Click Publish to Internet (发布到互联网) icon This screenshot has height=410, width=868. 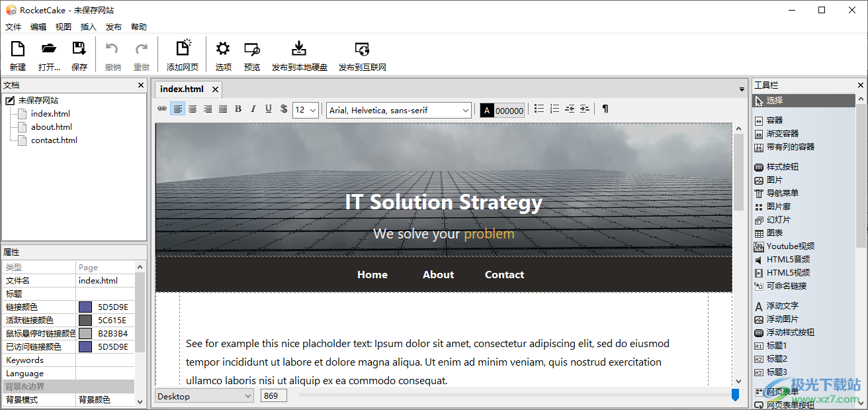click(362, 49)
